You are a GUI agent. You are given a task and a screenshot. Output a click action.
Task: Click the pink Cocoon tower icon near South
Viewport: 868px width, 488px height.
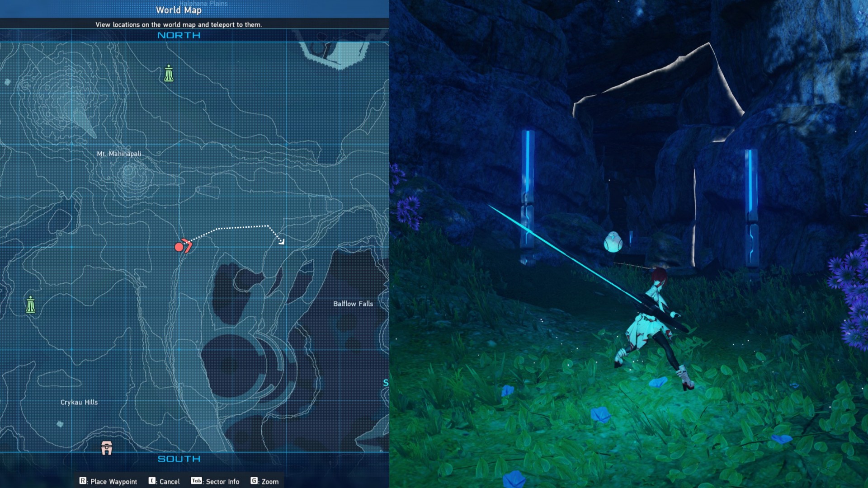(x=107, y=448)
